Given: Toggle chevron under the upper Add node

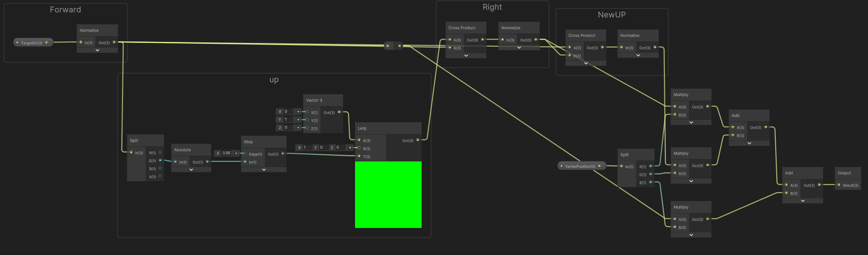Looking at the screenshot, I should 749,143.
